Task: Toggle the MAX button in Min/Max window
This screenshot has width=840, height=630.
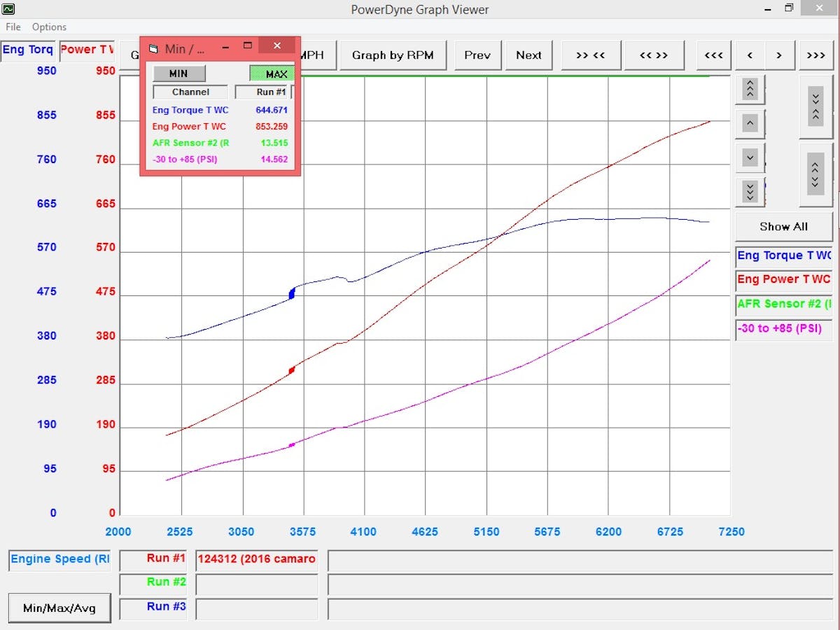Action: 272,74
